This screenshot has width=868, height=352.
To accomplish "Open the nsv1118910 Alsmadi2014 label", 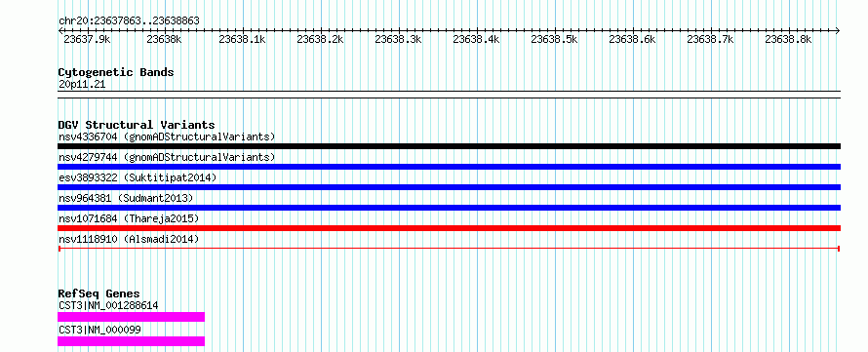I will 129,239.
